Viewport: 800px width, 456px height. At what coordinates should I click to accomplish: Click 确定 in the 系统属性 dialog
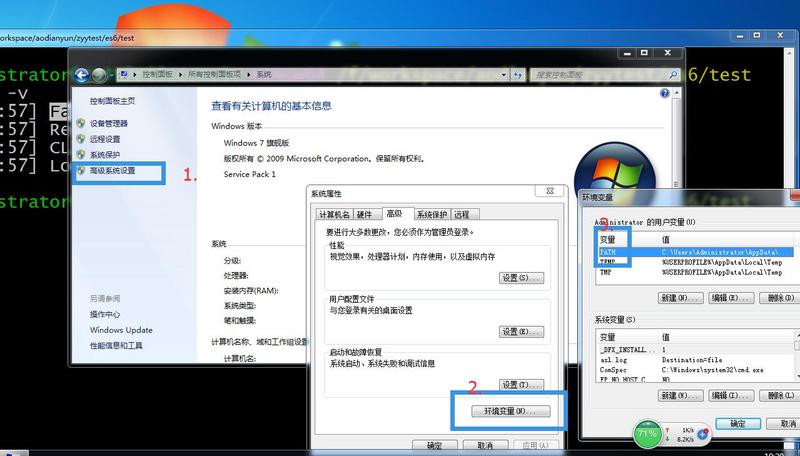pos(434,445)
